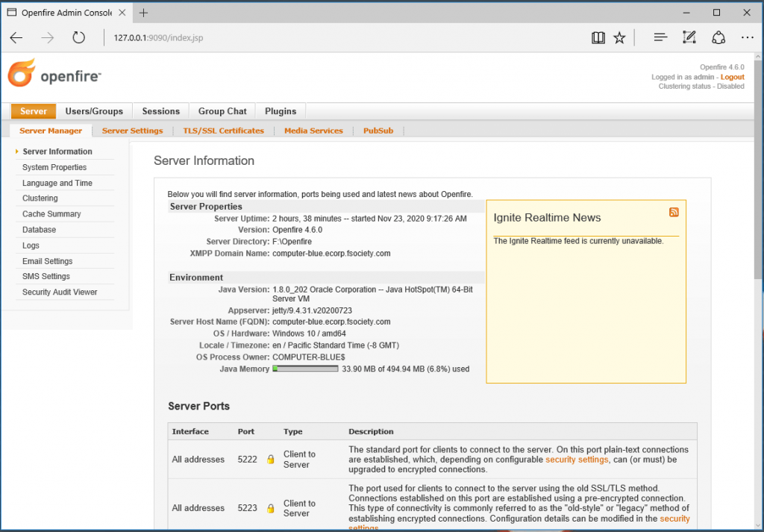Refresh the Openfire admin page
Screen dimensions: 764x532
78,37
